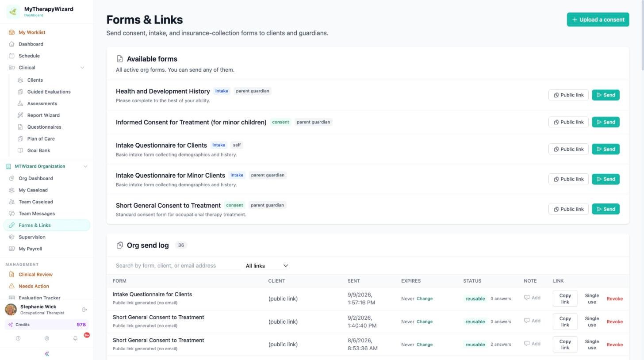This screenshot has height=360, width=644.
Task: Add a note to the 9/9/2026 entry
Action: pos(532,298)
